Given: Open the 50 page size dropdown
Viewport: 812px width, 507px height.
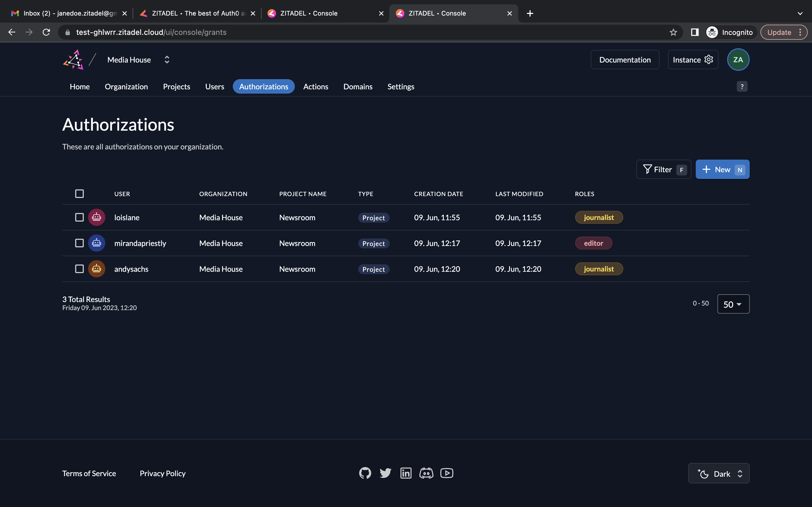Looking at the screenshot, I should (733, 304).
